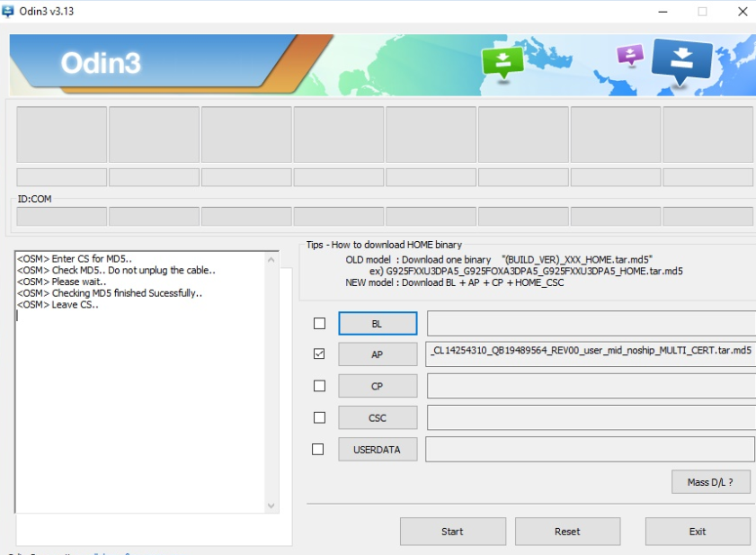Click the log scrollbar down arrow
Screen dimensions: 756x555
pos(271,506)
